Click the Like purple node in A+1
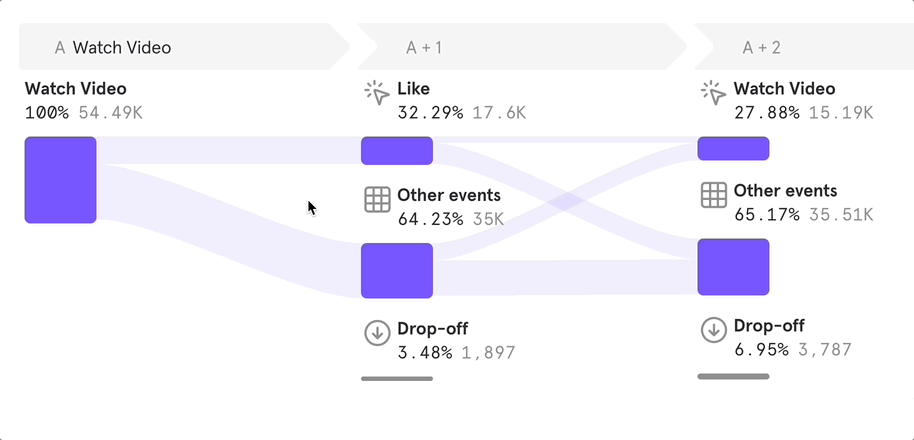Viewport: 914px width, 440px height. click(397, 151)
